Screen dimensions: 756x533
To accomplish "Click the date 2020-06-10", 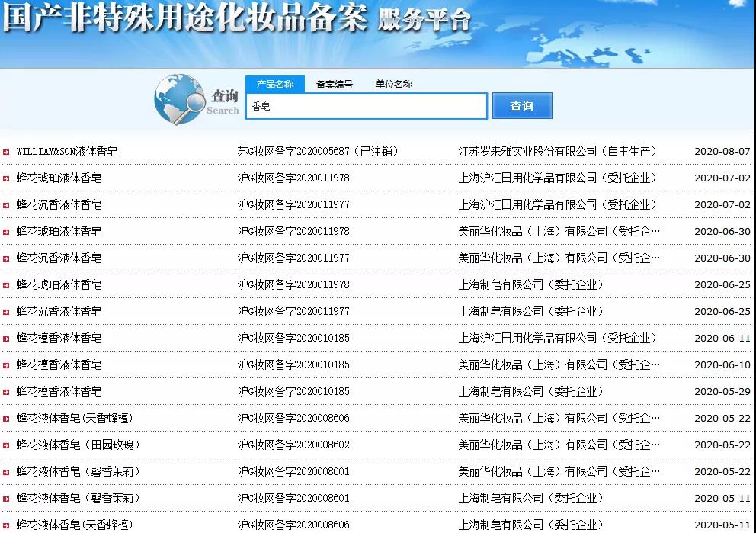I will (x=722, y=365).
